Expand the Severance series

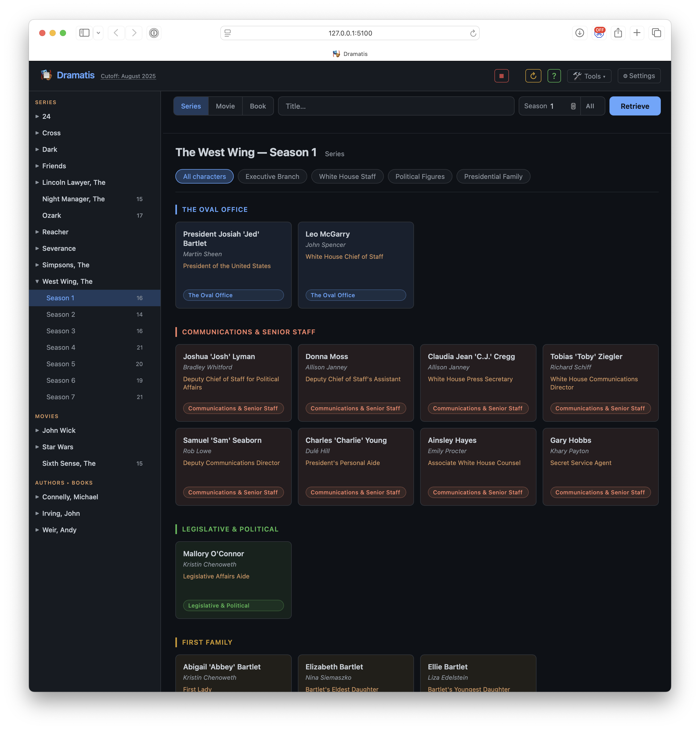37,248
